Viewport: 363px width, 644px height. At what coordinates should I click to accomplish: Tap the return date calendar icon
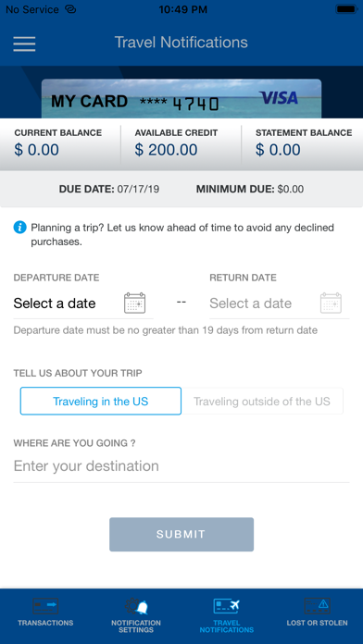[x=331, y=303]
